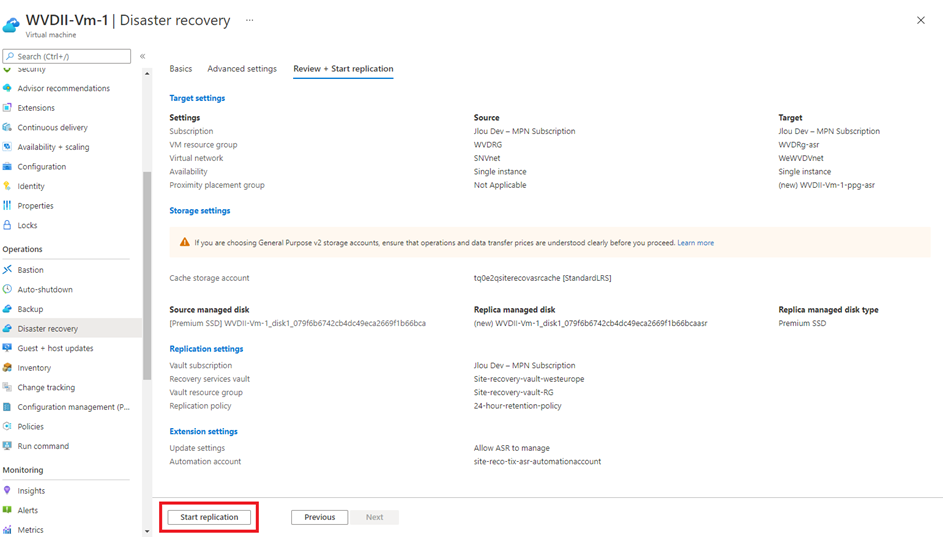Click the Properties bars icon
This screenshot has width=943, height=537.
point(7,206)
